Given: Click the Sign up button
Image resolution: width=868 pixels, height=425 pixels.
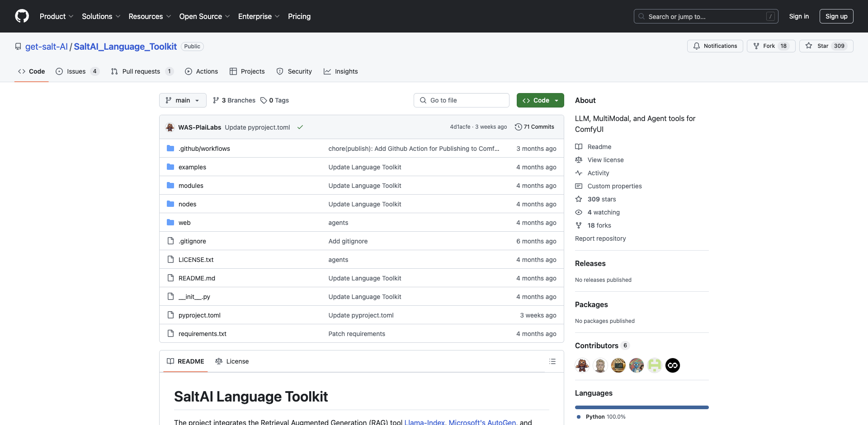Looking at the screenshot, I should click(836, 16).
